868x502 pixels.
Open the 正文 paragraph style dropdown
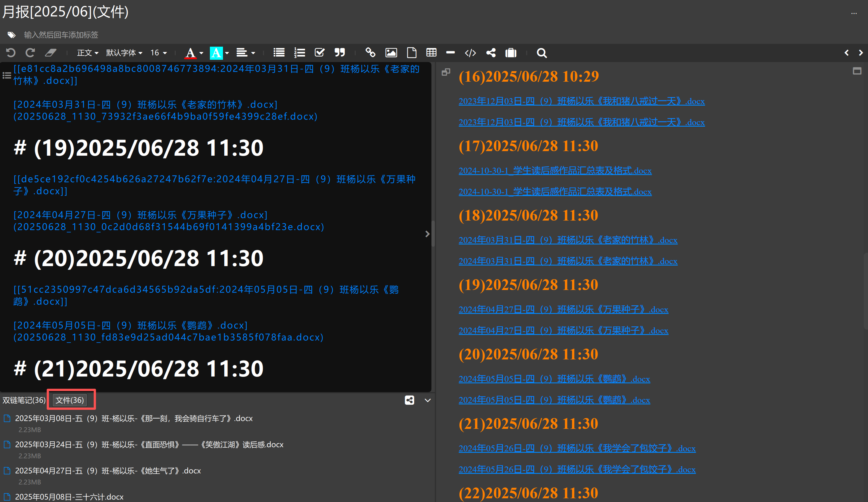[x=87, y=53]
